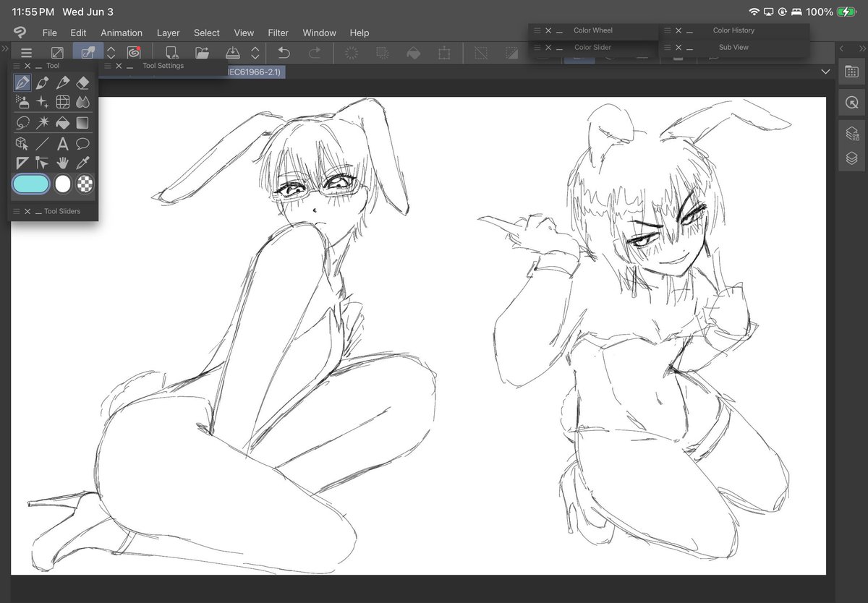Image resolution: width=868 pixels, height=603 pixels.
Task: Open the Filter menu
Action: tap(278, 33)
